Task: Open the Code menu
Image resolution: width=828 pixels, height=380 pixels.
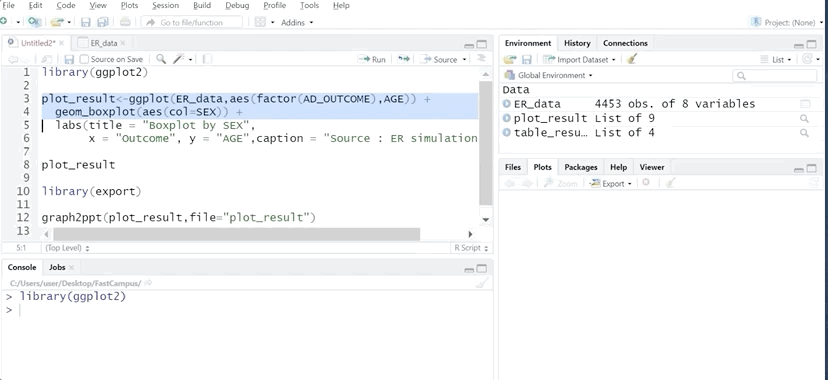Action: [x=66, y=5]
